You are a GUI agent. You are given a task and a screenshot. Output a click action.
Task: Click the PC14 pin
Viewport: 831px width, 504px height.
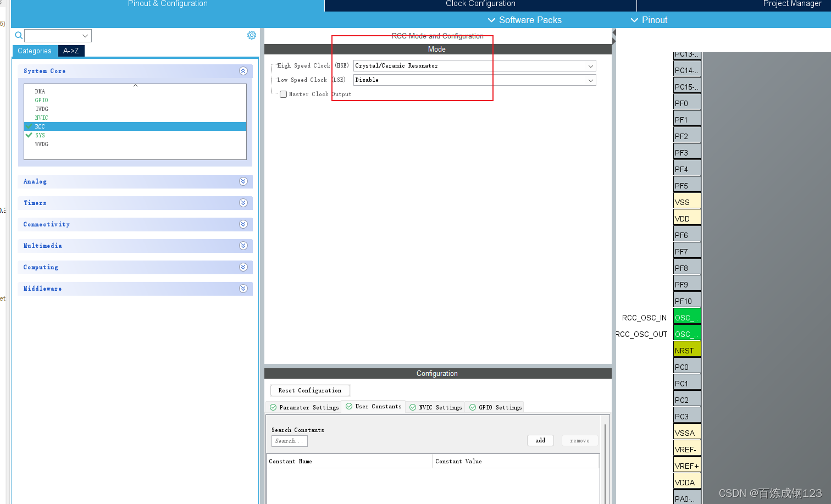[x=687, y=70]
